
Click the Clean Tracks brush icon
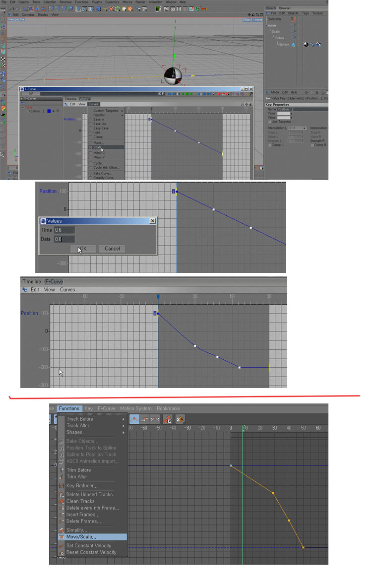pos(62,501)
